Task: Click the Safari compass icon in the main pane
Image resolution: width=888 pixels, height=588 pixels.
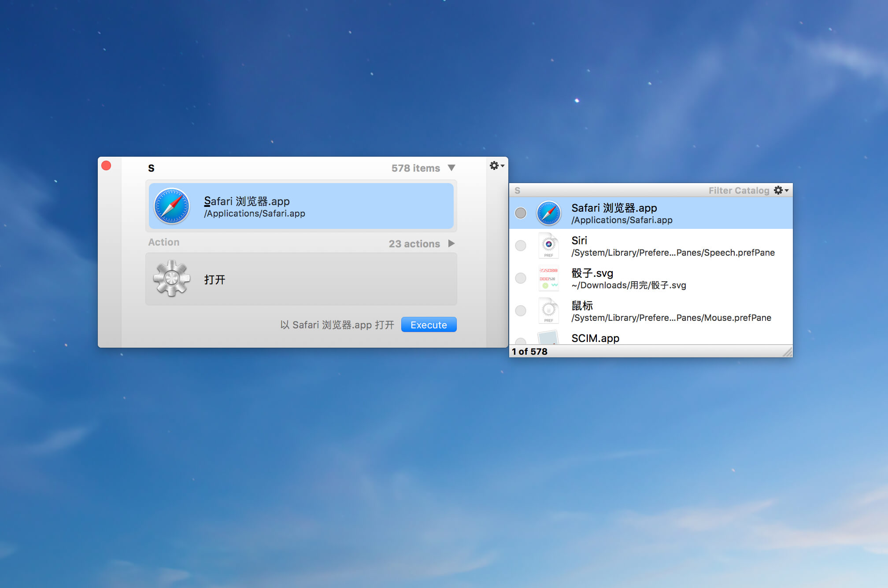Action: point(172,206)
